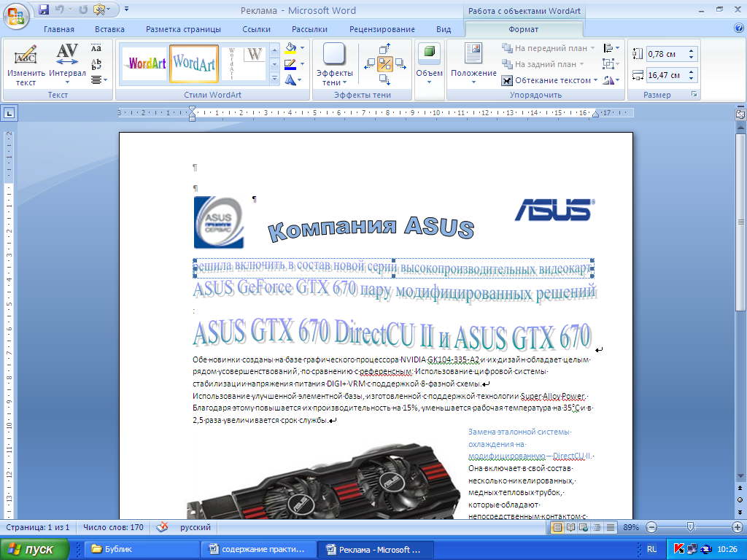
Task: Click the spelling check status icon
Action: coord(162,527)
